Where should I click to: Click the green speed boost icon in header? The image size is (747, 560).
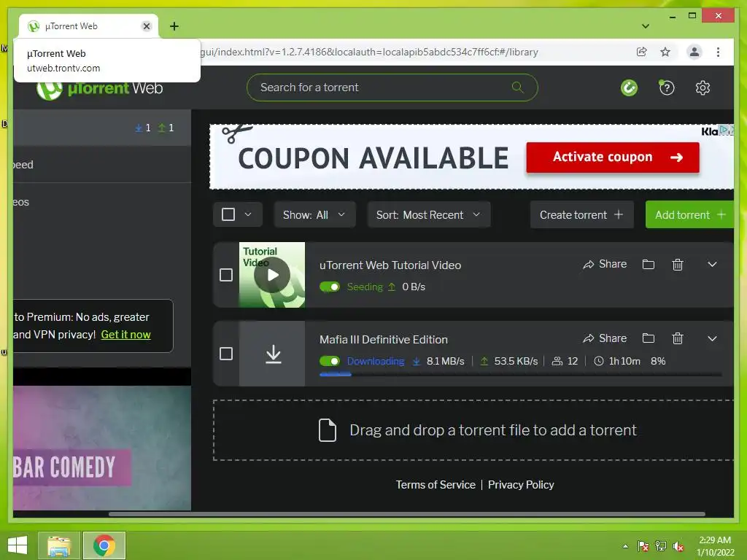(x=629, y=87)
